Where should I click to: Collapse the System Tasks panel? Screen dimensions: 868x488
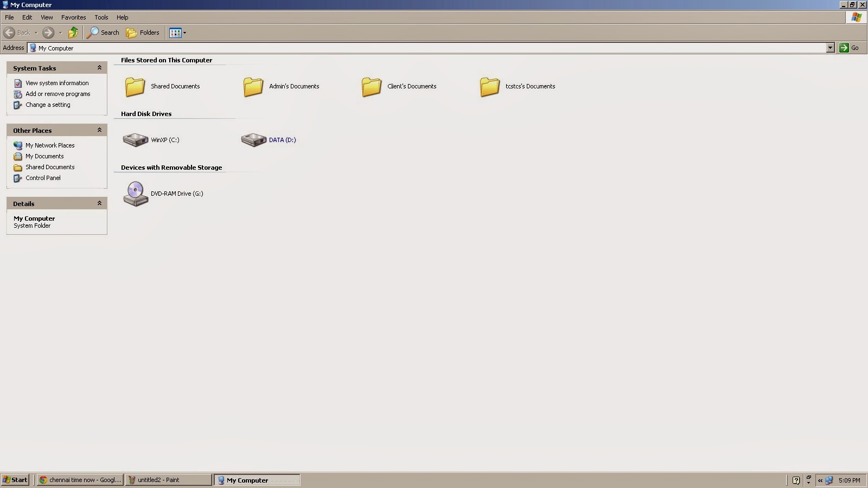(x=99, y=68)
